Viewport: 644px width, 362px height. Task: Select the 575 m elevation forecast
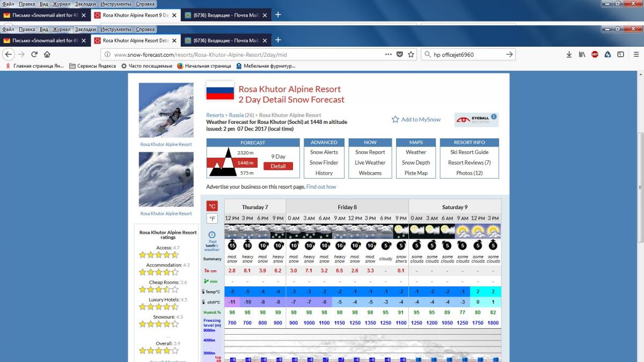247,173
